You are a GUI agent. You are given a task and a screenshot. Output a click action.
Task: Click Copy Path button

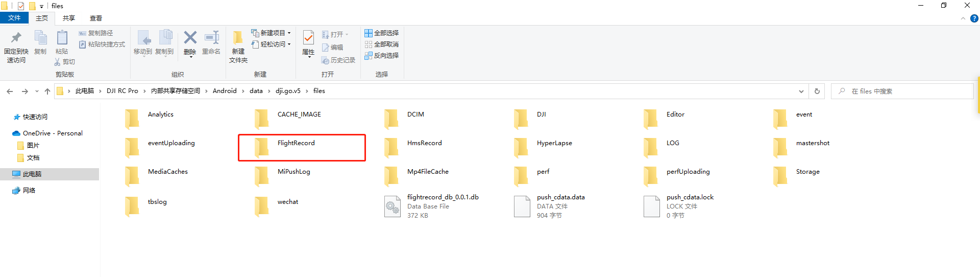[x=96, y=33]
